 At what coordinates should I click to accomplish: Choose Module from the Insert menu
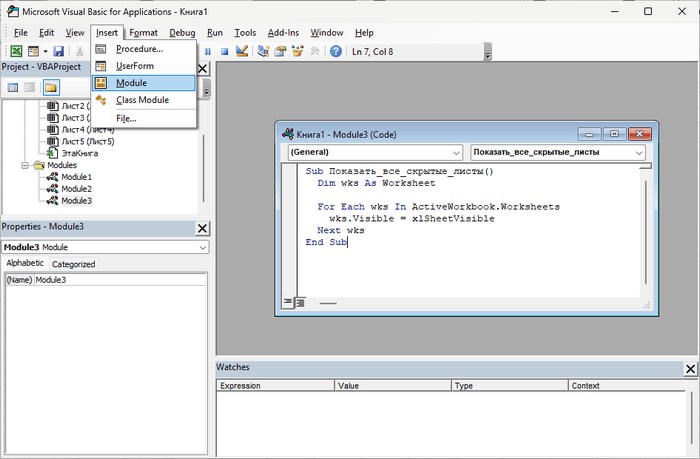(x=130, y=83)
